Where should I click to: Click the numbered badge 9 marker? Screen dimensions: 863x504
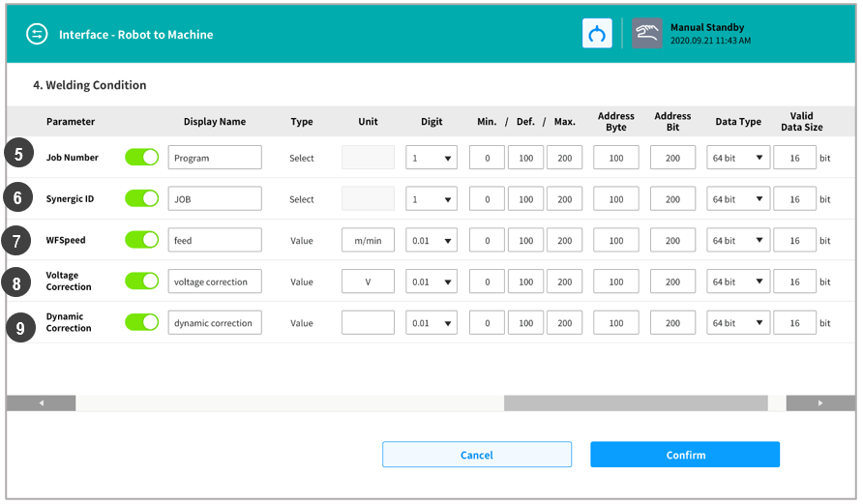pos(19,328)
